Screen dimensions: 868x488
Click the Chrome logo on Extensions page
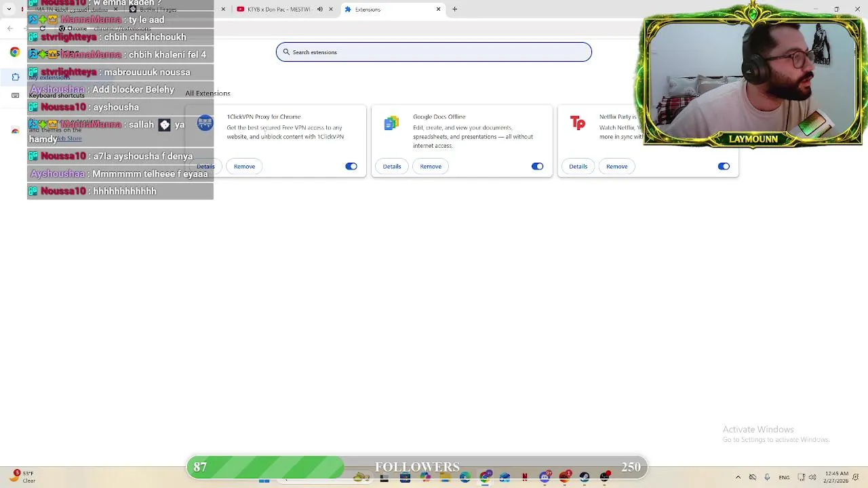[15, 52]
